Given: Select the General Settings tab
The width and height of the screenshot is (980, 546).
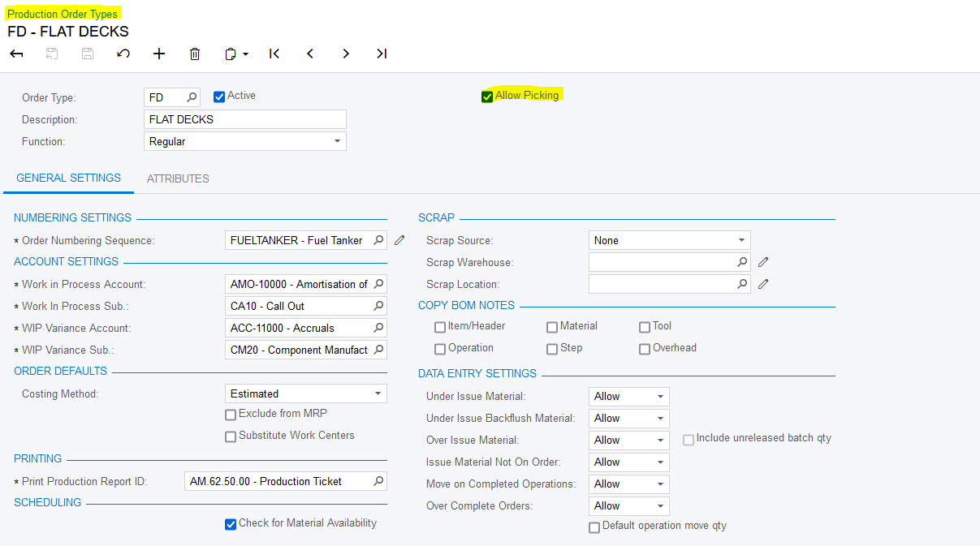Looking at the screenshot, I should pos(68,178).
